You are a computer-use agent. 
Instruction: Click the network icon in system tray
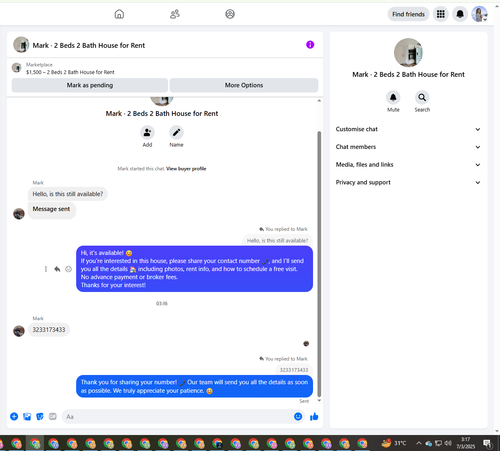tap(438, 443)
